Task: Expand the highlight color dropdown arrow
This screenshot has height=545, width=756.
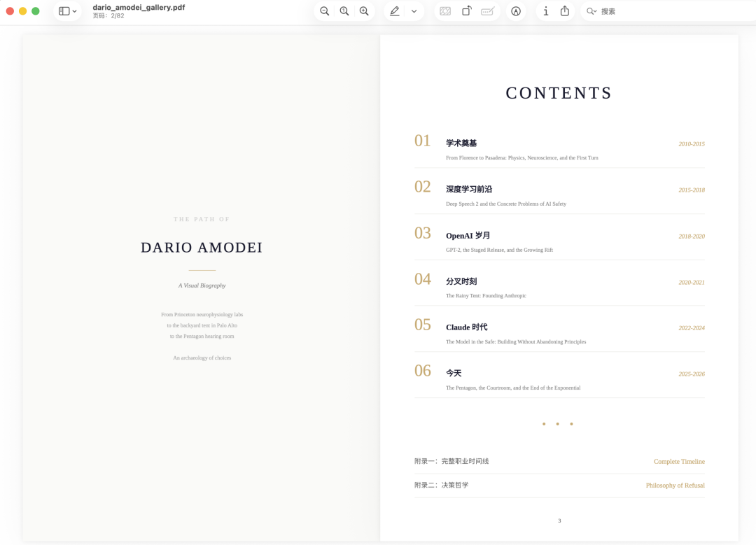Action: pyautogui.click(x=414, y=11)
